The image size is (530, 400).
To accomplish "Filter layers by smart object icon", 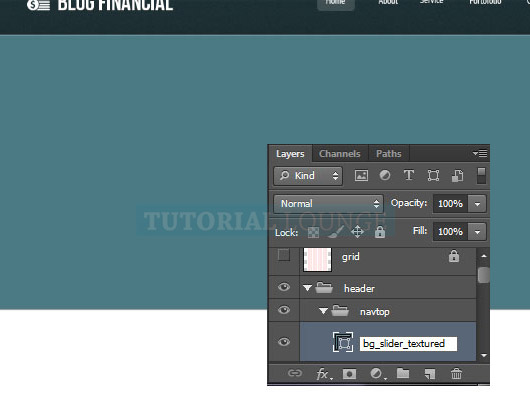I will (457, 176).
